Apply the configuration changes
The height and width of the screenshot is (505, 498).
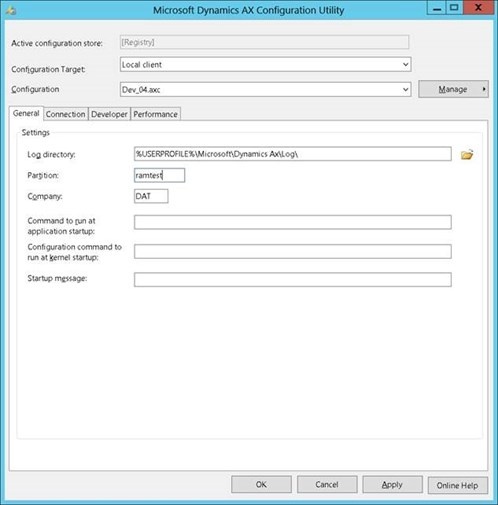coord(392,484)
